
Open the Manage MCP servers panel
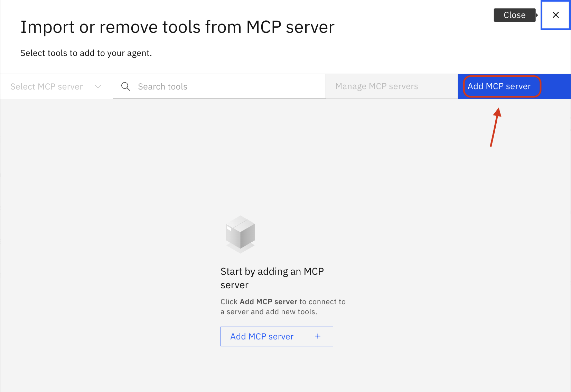click(376, 86)
